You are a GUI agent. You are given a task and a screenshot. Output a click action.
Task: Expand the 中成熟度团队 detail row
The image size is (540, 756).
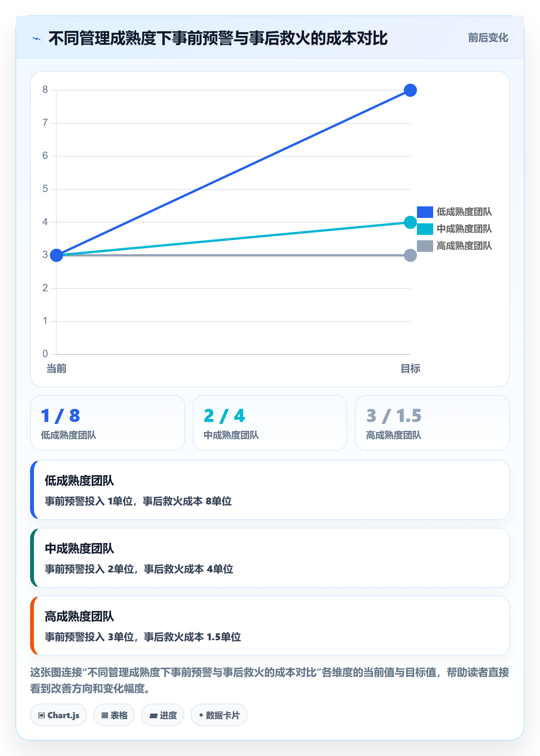point(270,558)
